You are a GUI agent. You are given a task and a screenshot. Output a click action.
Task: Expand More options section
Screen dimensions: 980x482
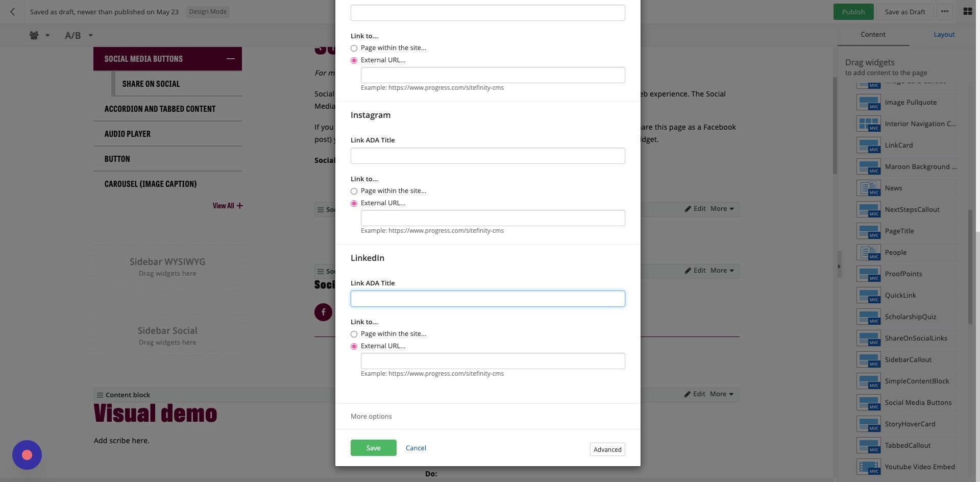point(371,416)
